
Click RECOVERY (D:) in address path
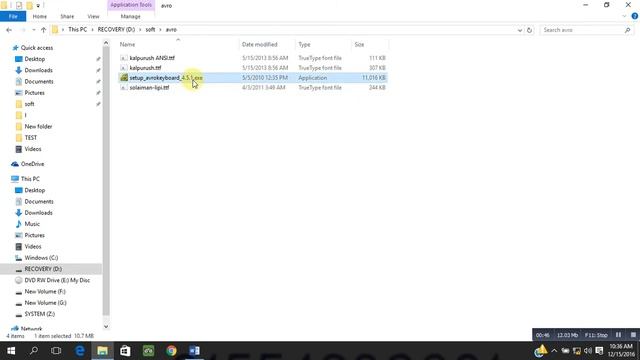coord(116,30)
